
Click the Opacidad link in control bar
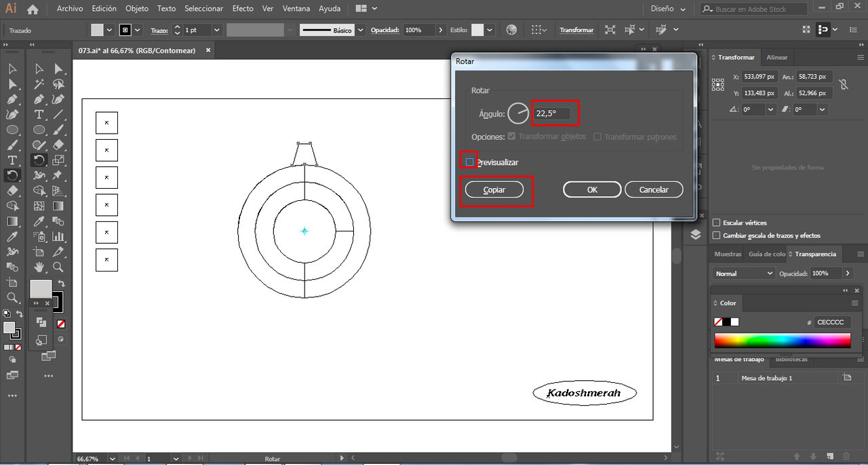(x=386, y=30)
